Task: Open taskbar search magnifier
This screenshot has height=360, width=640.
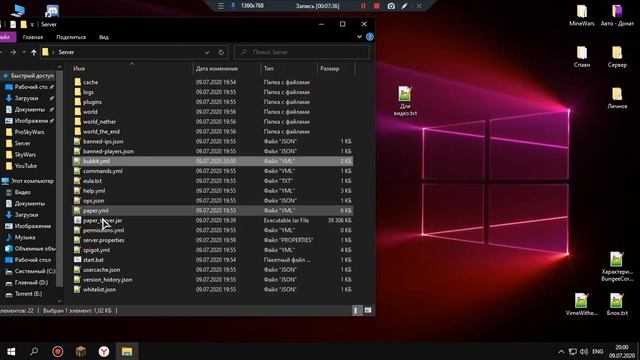Action: (x=34, y=351)
